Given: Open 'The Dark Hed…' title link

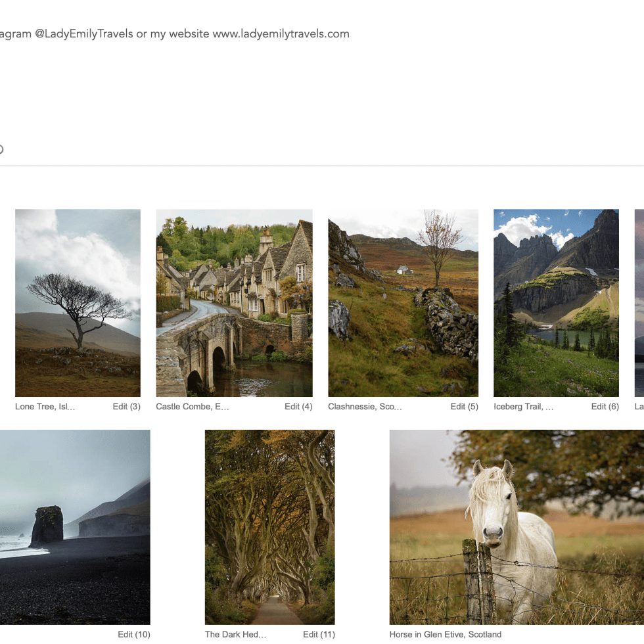Looking at the screenshot, I should 236,635.
